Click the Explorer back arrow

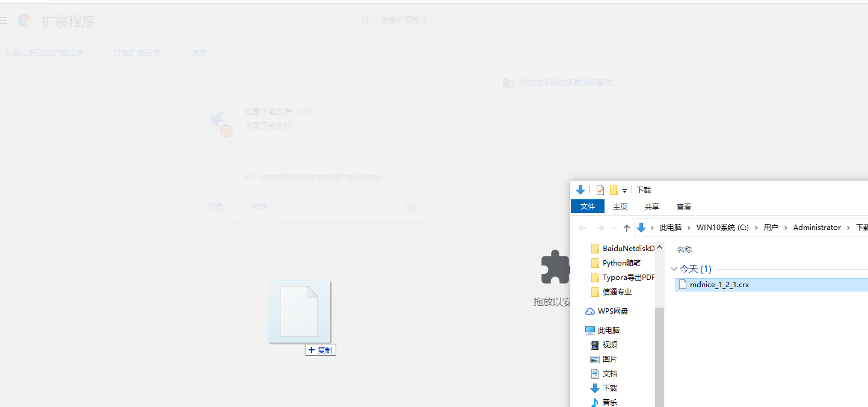(x=582, y=228)
